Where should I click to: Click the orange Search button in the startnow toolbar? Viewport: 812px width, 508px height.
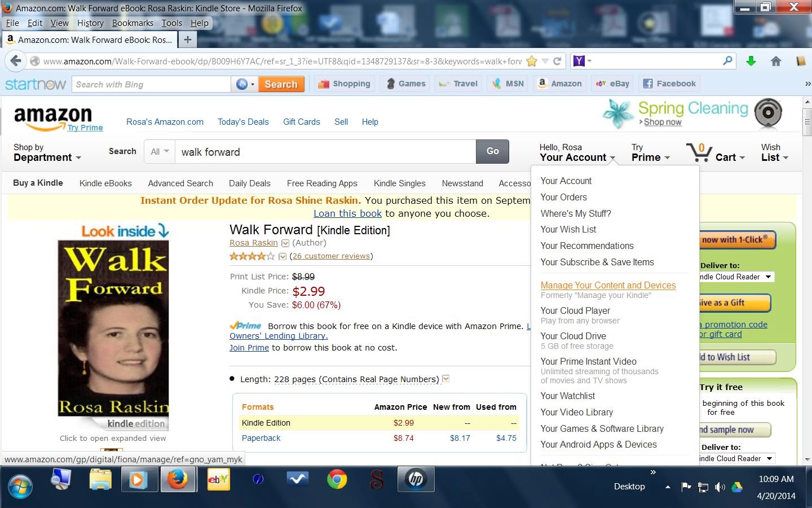(281, 84)
